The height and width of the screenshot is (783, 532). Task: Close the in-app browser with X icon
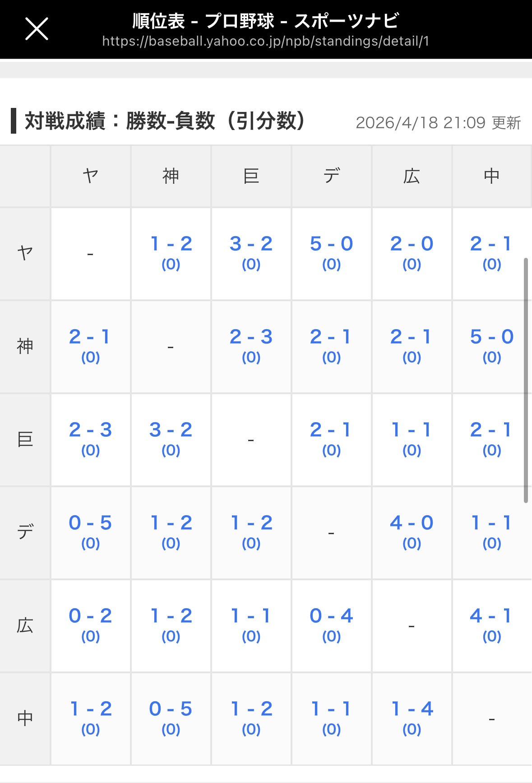click(37, 29)
